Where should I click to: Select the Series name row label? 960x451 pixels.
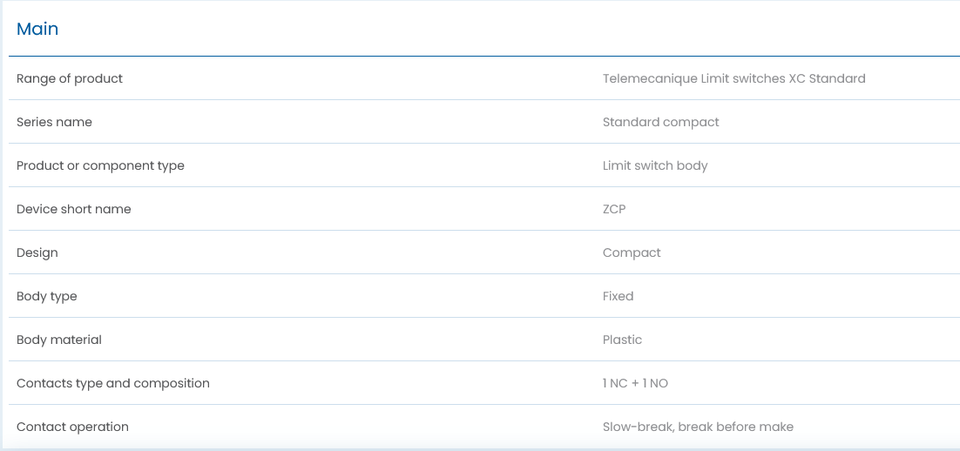54,122
